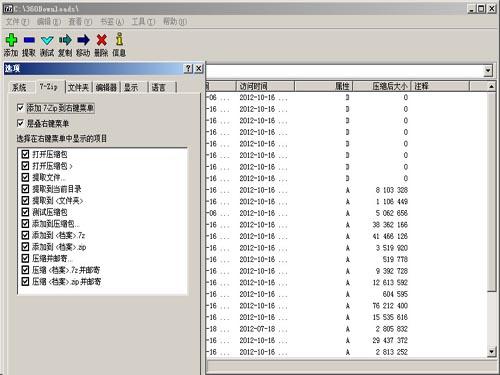Click the file list scroll down arrow
The image size is (500, 375).
492,352
